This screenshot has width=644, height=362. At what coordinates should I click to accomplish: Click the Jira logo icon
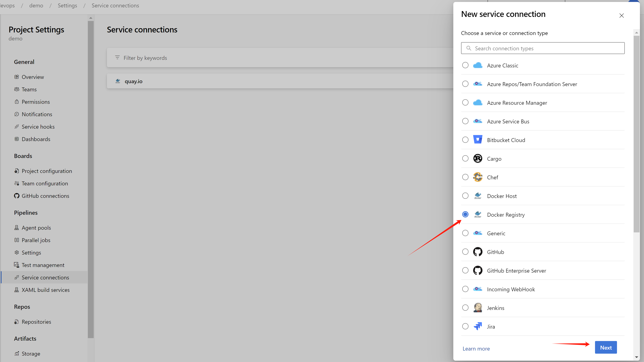[477, 326]
